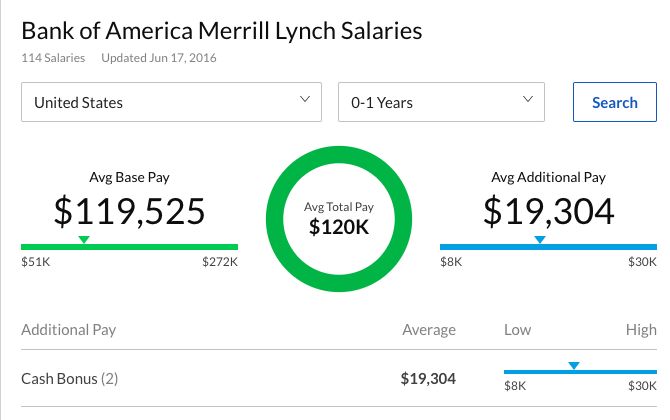
Task: Click the $119,525 base pay amount
Action: [x=129, y=211]
